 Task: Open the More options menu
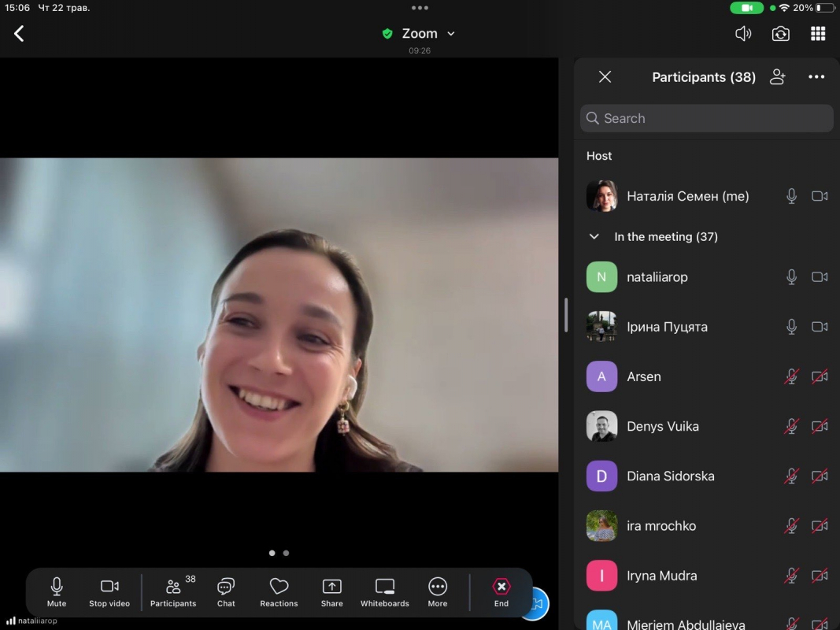438,592
